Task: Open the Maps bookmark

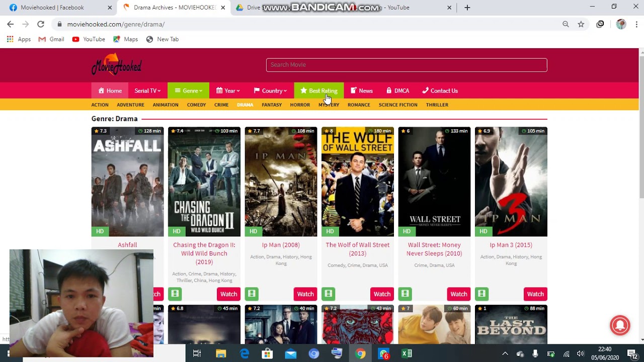Action: point(125,39)
